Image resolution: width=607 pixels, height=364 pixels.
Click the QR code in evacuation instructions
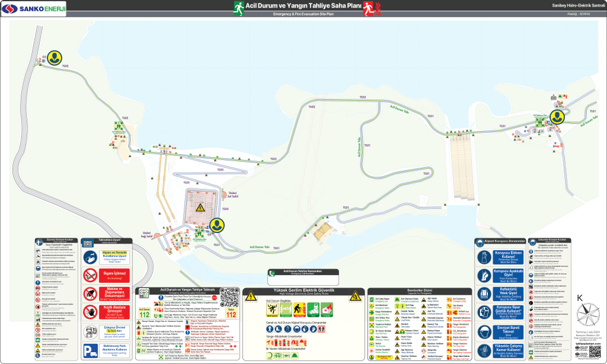point(229,296)
